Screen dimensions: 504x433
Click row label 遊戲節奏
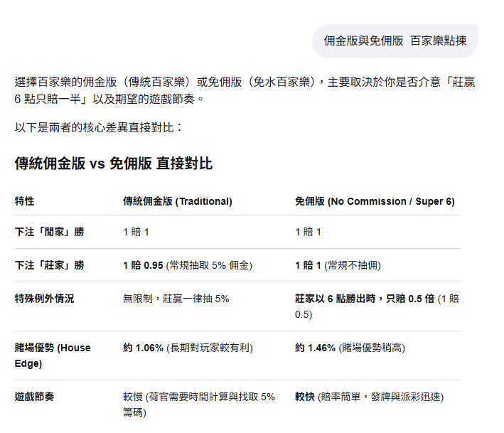pyautogui.click(x=34, y=397)
